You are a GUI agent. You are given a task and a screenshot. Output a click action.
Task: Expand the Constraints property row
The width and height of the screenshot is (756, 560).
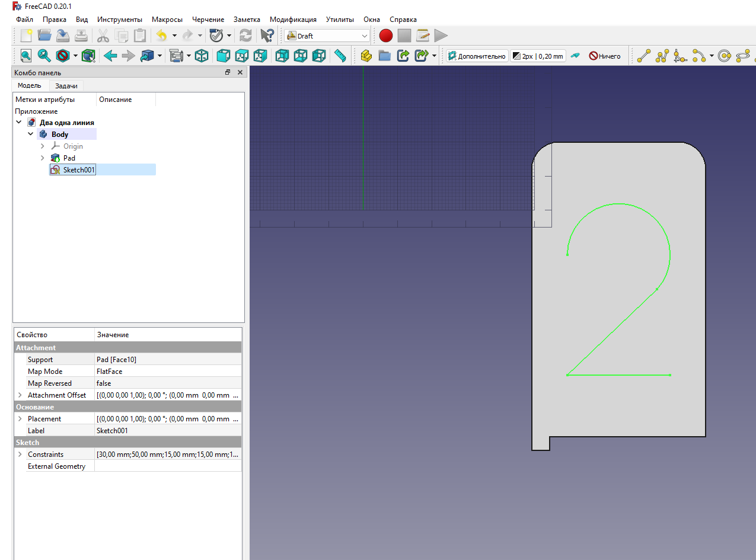[x=20, y=455]
